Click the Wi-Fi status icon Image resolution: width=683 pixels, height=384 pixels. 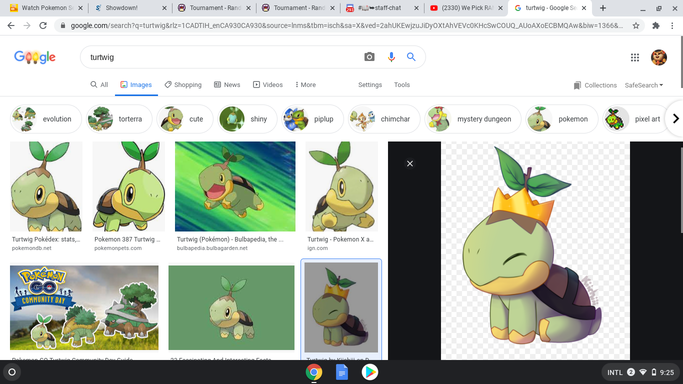643,372
